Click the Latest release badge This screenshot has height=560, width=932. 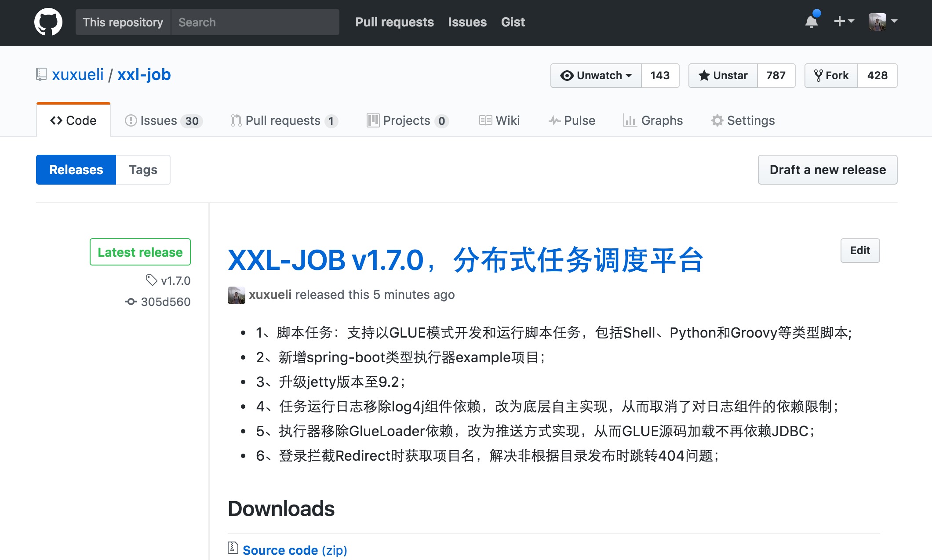coord(140,252)
